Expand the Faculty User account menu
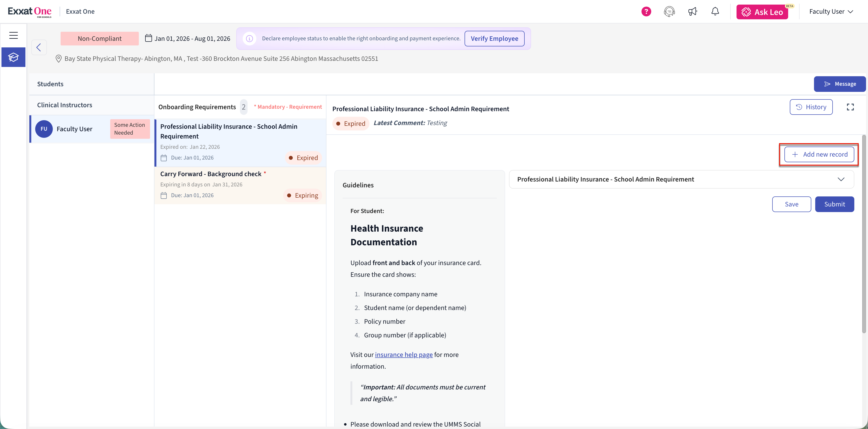Image resolution: width=868 pixels, height=429 pixels. 831,11
